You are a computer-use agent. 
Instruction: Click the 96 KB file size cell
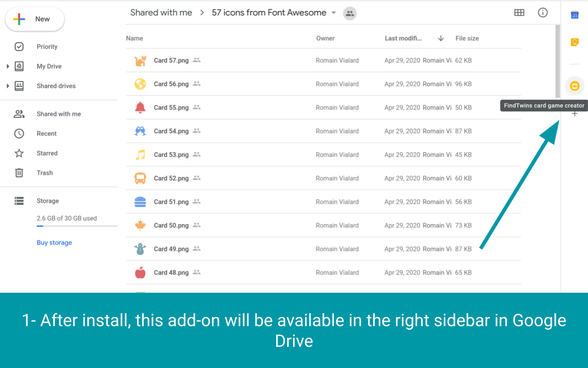464,84
